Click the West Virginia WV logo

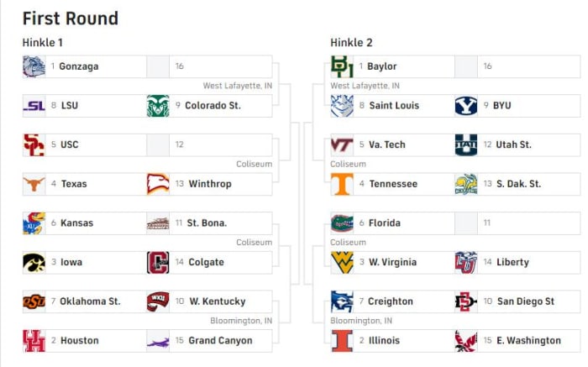coord(342,262)
